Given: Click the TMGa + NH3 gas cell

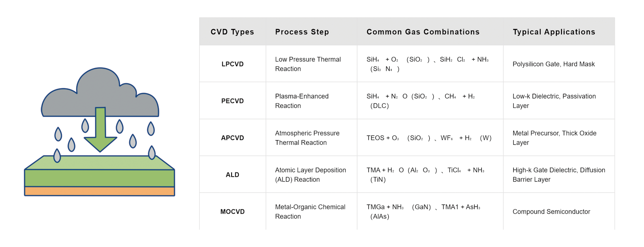Looking at the screenshot, I should [423, 212].
